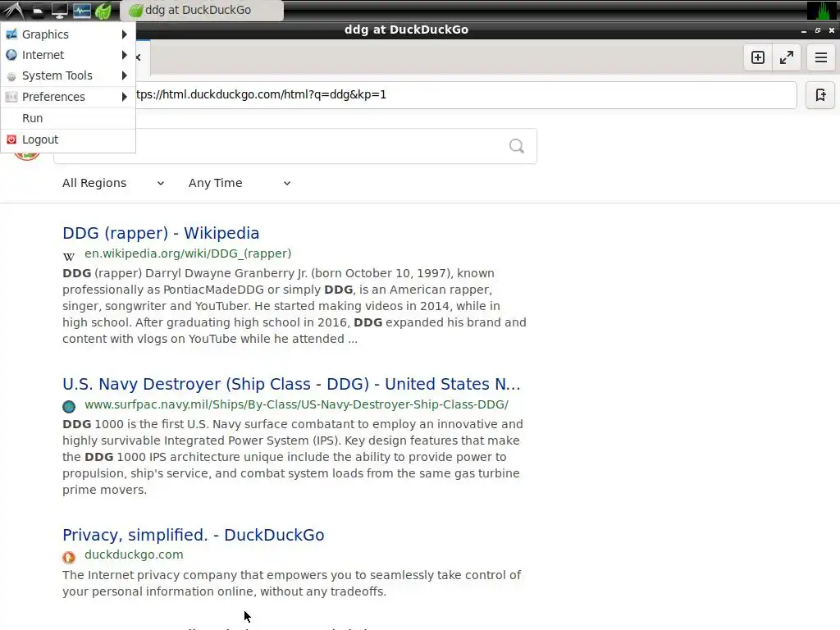Open the Internet submenu

67,55
